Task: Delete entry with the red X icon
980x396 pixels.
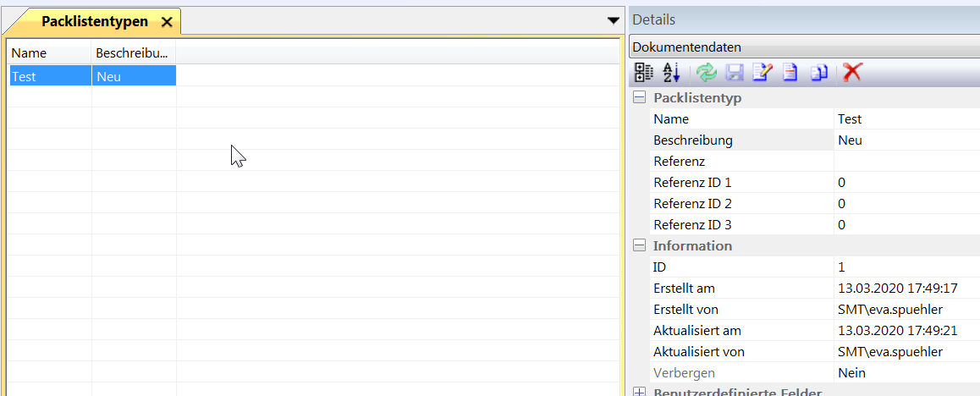Action: point(852,73)
